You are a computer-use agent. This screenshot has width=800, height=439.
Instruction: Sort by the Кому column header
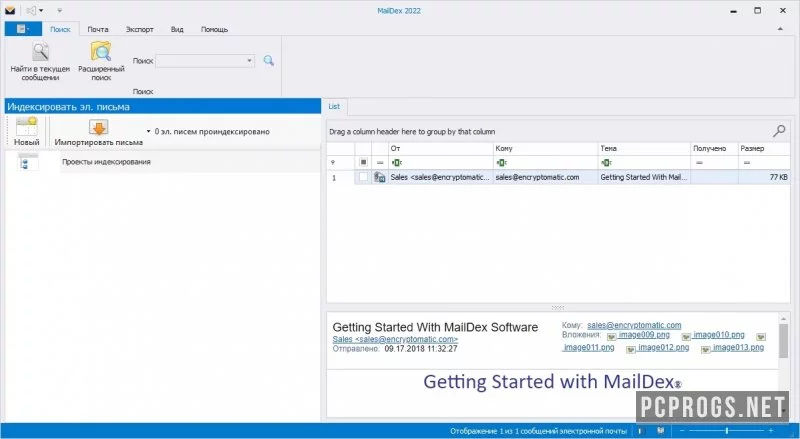[x=545, y=149]
